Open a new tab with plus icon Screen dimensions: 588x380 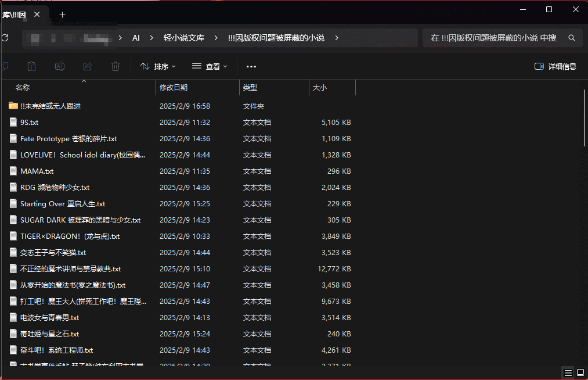click(x=63, y=15)
